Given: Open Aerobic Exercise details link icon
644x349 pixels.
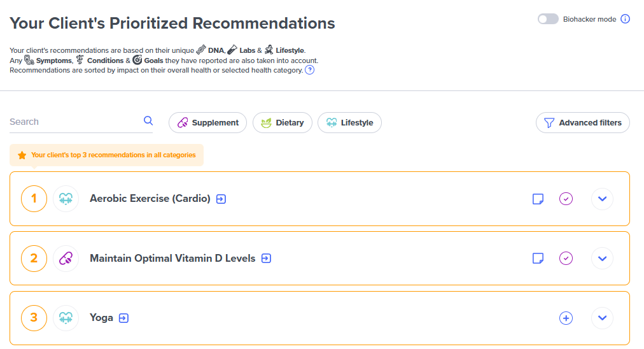Looking at the screenshot, I should (x=221, y=199).
